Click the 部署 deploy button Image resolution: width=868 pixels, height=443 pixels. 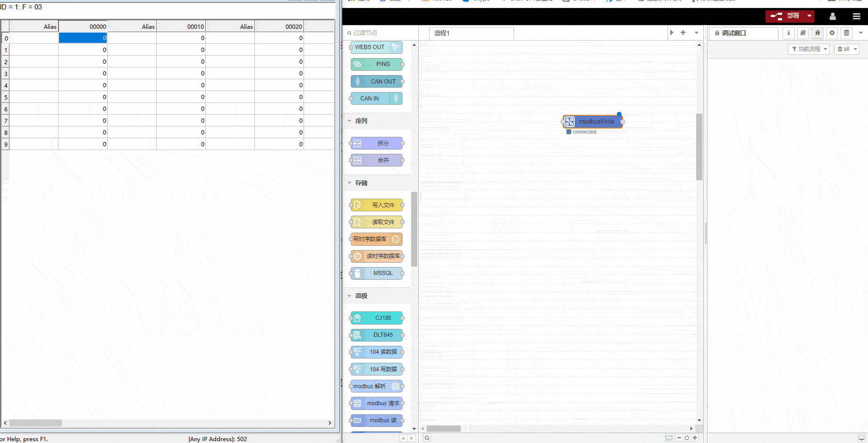[x=785, y=16]
